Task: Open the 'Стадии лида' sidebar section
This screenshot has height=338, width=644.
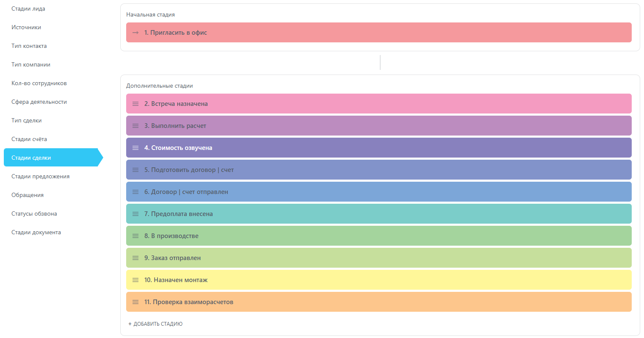Action: (x=28, y=9)
